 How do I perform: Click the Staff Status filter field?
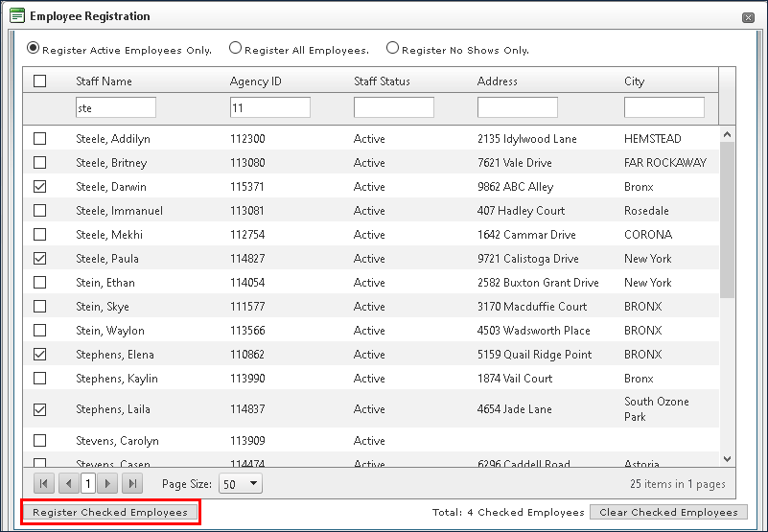(x=393, y=108)
